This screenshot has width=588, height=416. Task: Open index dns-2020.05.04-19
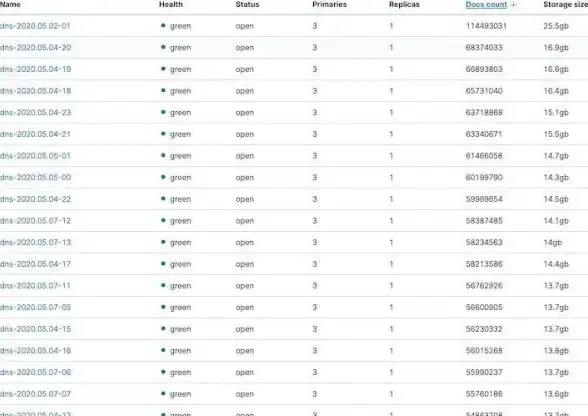36,69
